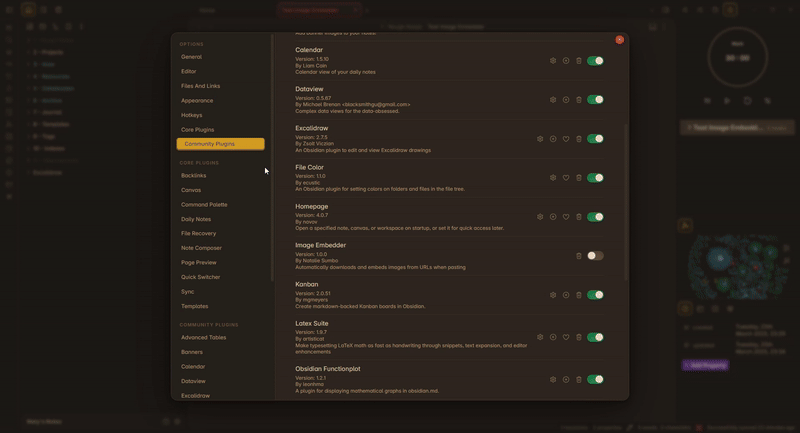Disable the Kanban plugin toggle
This screenshot has width=800, height=433.
click(x=595, y=295)
